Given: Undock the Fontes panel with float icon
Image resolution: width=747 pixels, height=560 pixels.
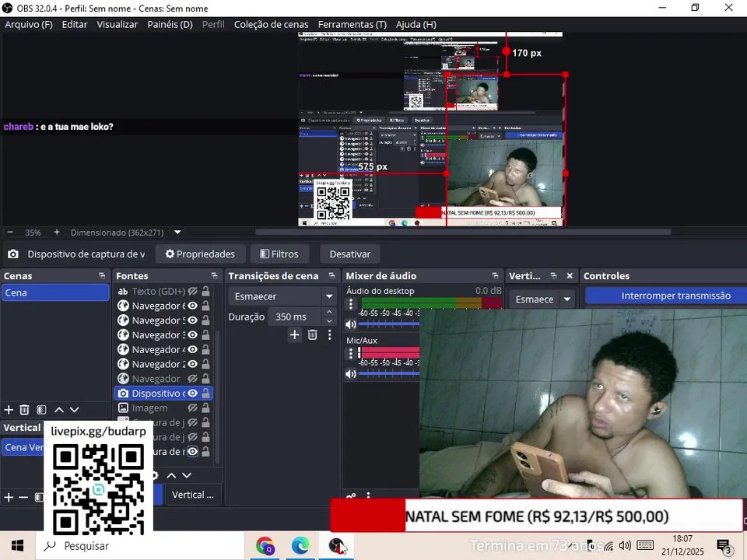Looking at the screenshot, I should [x=215, y=275].
